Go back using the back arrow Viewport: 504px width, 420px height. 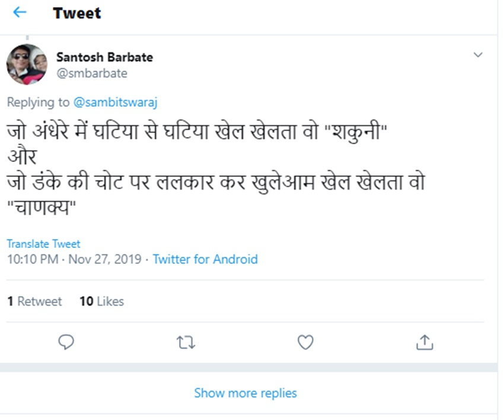click(x=20, y=12)
